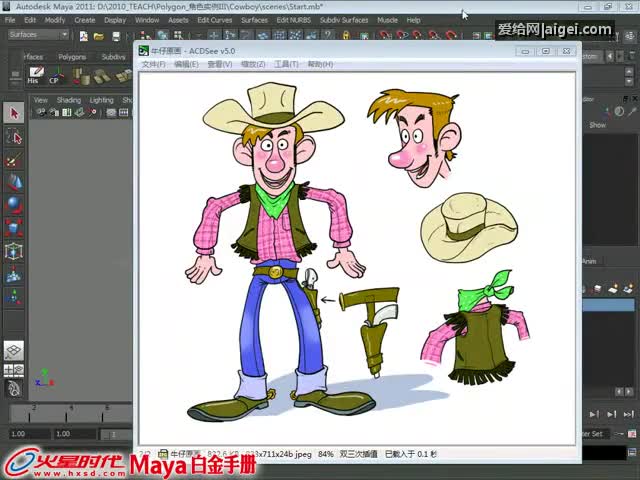Click the playback start time field 1.00

[75, 434]
